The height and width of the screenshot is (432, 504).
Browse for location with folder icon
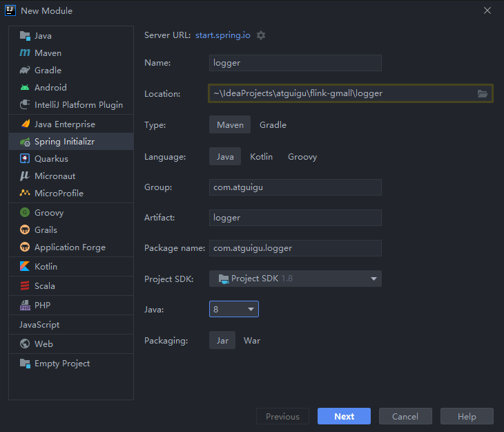pyautogui.click(x=483, y=93)
